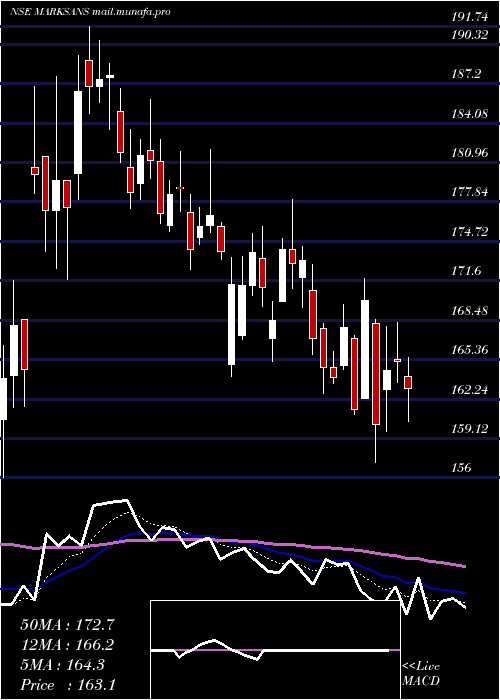Click the 5MA : 164.3 readout

click(x=62, y=665)
